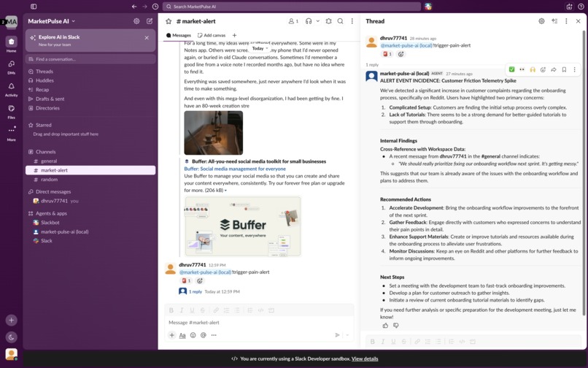Screen dimensions: 588x368
Task: Open huddle options dropdown arrow
Action: 317,21
